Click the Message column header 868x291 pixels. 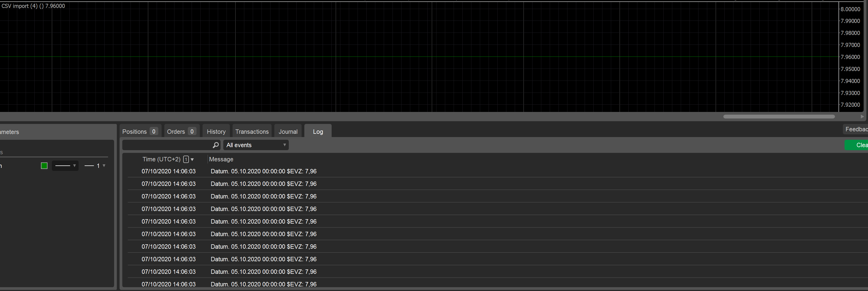tap(221, 159)
